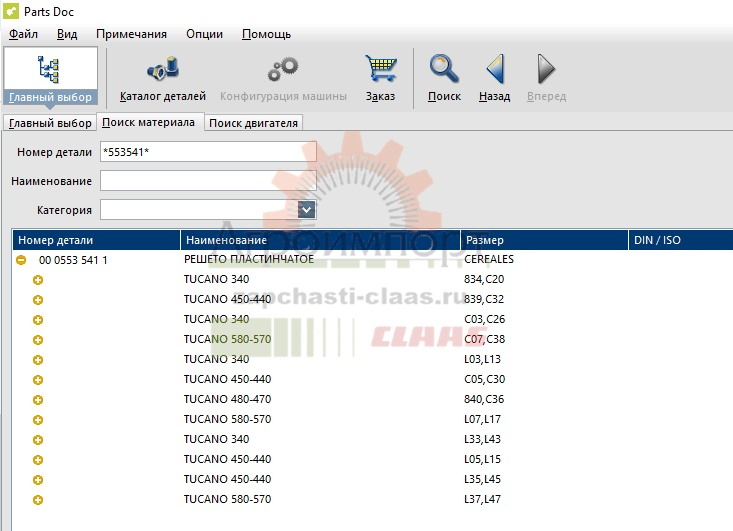Select part number 00 0553 541 1
Viewport: 733px width, 531px height.
(x=73, y=260)
